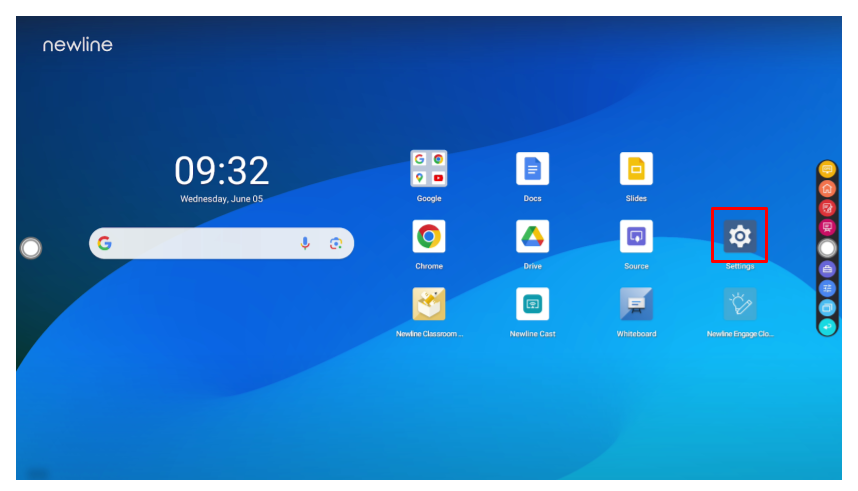
Task: Open the Drive app
Action: click(x=532, y=236)
